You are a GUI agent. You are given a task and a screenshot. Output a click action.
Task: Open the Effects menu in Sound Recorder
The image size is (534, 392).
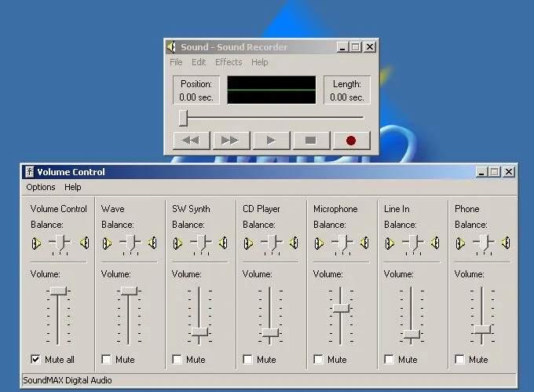[229, 62]
